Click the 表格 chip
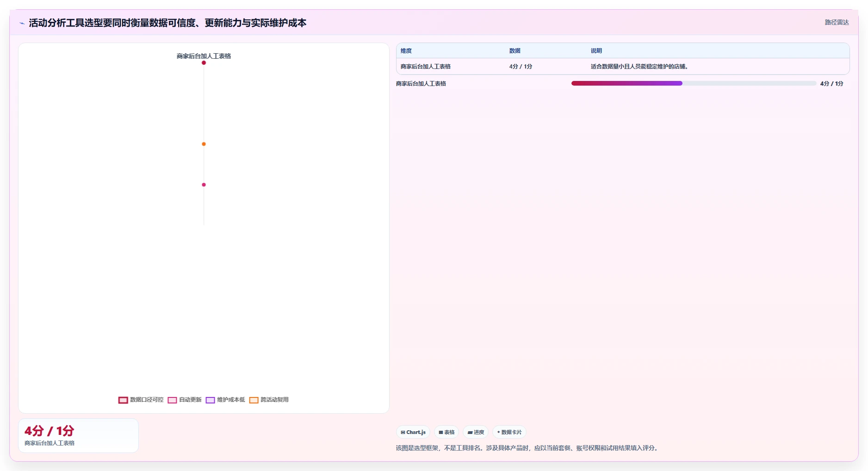 pyautogui.click(x=446, y=432)
